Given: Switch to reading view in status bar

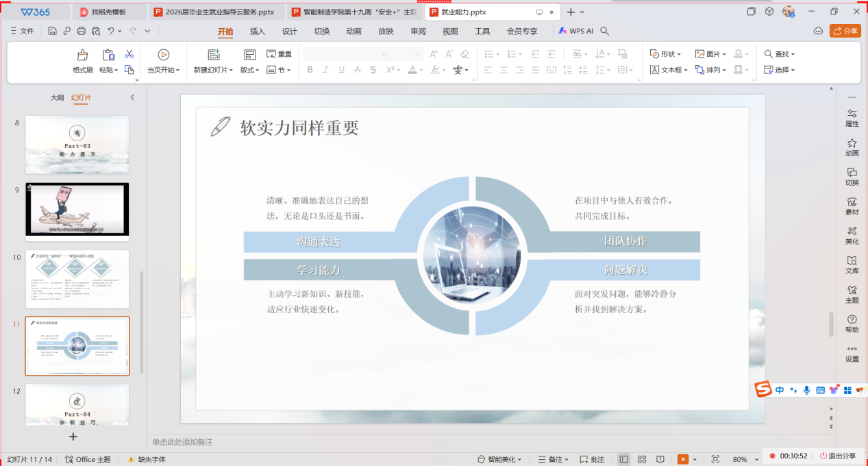Looking at the screenshot, I should point(660,459).
